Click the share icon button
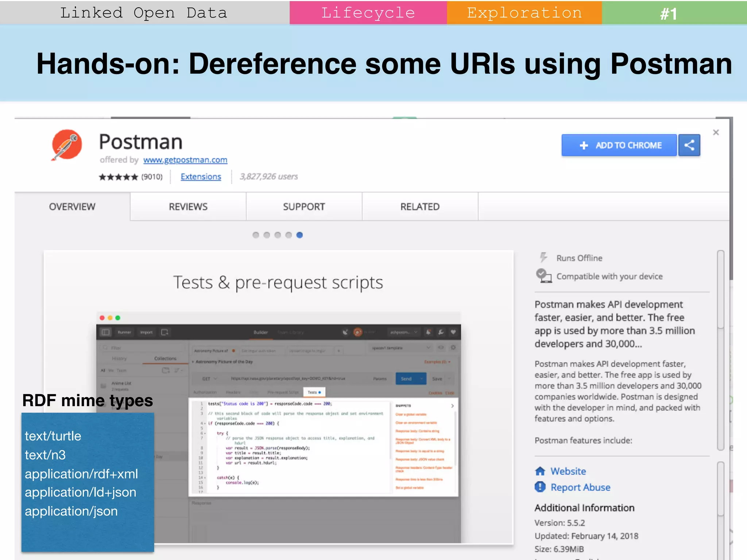Screen dimensions: 747x560 tap(689, 145)
